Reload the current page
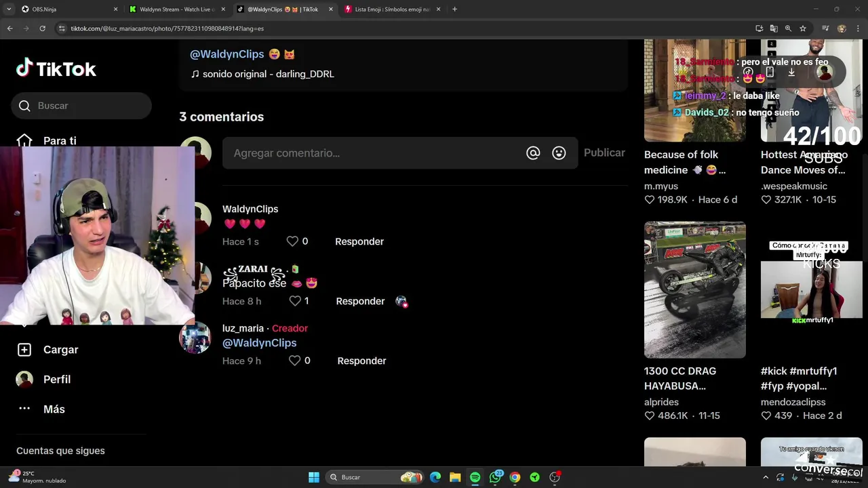This screenshot has height=488, width=868. pos(42,28)
